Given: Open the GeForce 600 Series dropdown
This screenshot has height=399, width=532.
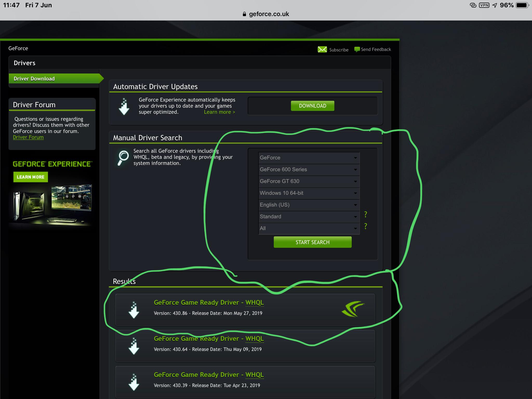Looking at the screenshot, I should pos(309,169).
